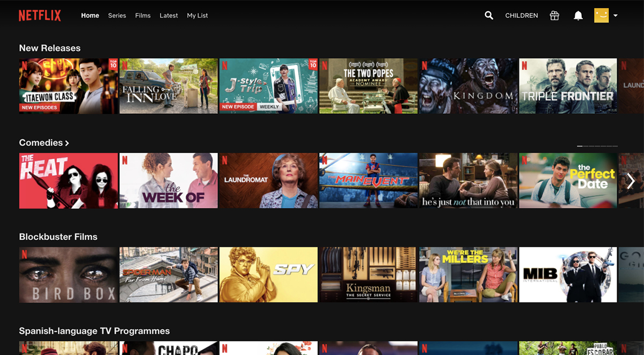The image size is (644, 355).
Task: Expand the profile dropdown arrow
Action: click(616, 16)
